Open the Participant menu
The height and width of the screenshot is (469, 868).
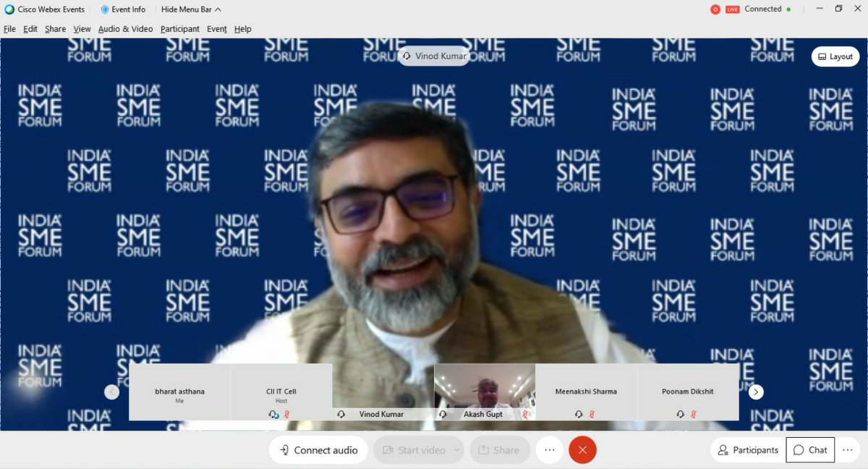pyautogui.click(x=180, y=29)
